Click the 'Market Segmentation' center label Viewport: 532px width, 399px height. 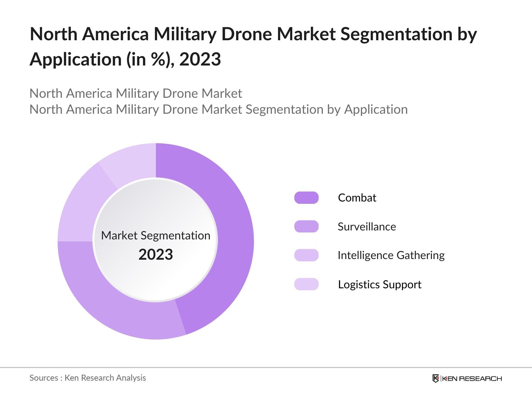coord(156,235)
